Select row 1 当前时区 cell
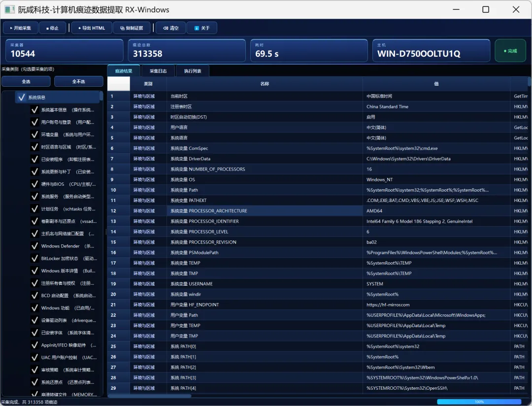This screenshot has height=406, width=532. 265,97
